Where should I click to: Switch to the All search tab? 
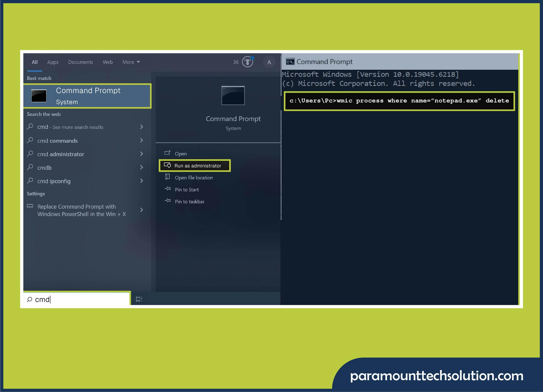point(35,62)
